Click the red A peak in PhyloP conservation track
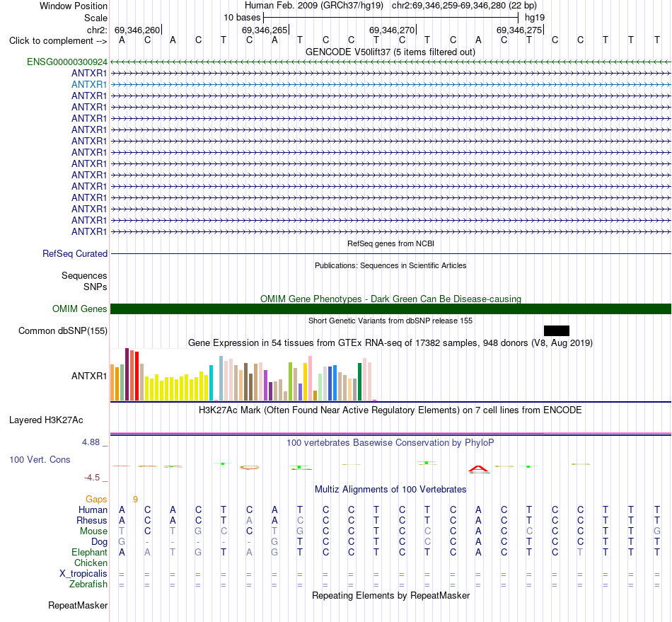 tap(479, 469)
